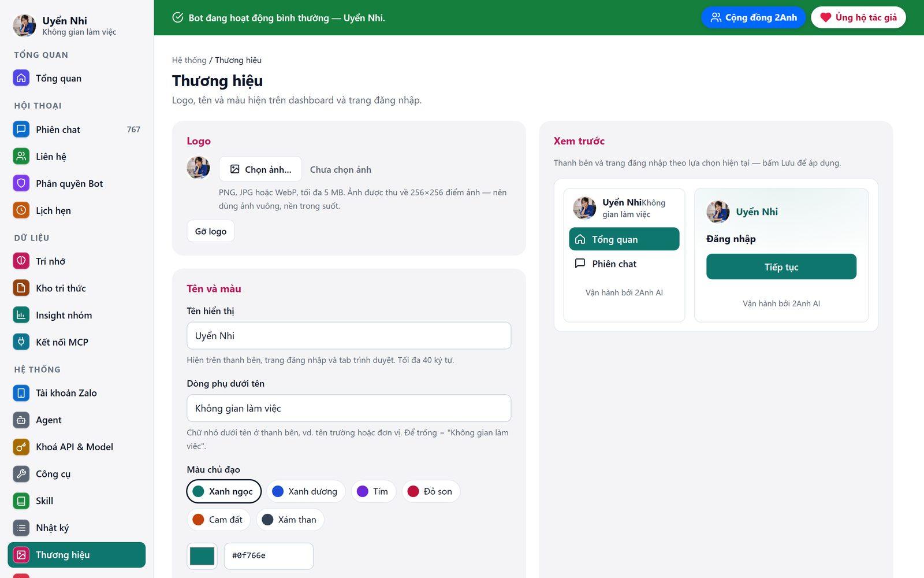This screenshot has height=578, width=924.
Task: Click the Gỡ logo button
Action: pyautogui.click(x=211, y=231)
